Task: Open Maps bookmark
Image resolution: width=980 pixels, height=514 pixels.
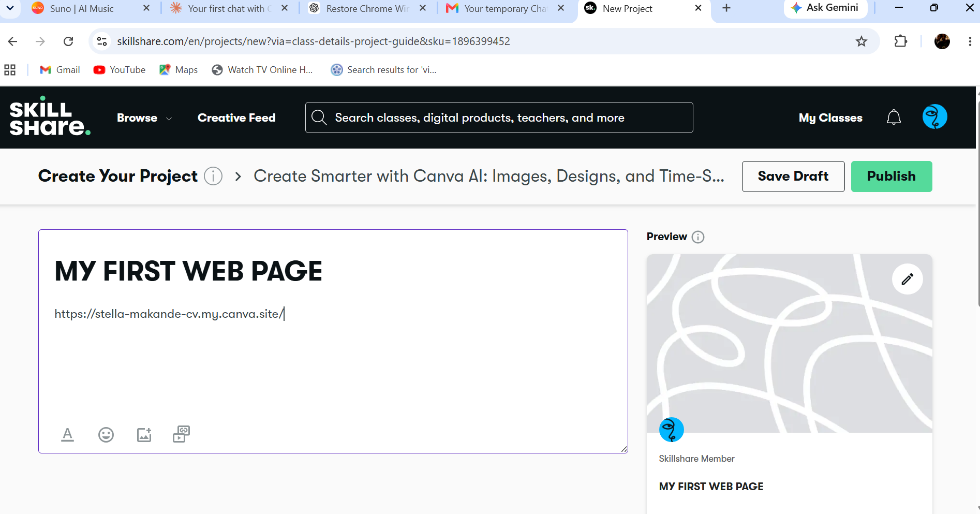Action: click(x=179, y=70)
